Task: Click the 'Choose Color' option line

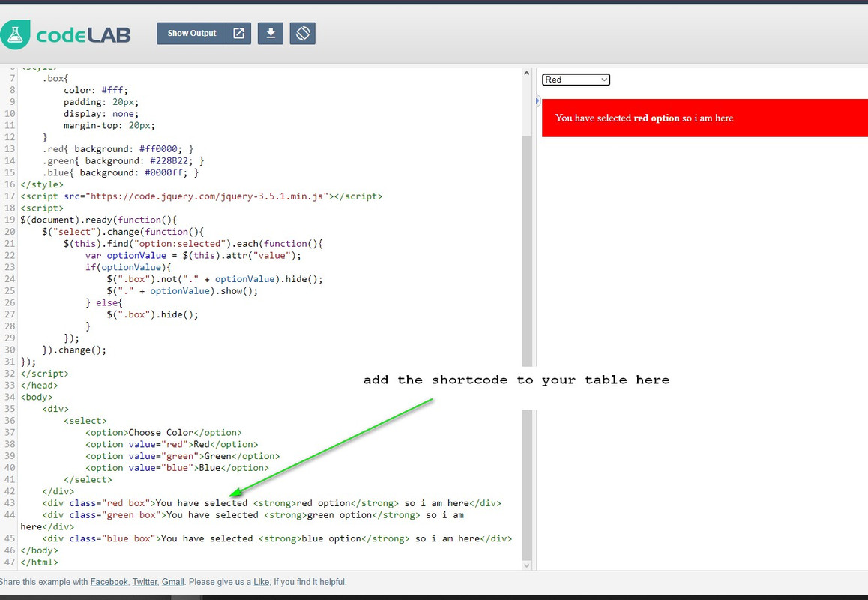Action: [x=163, y=432]
